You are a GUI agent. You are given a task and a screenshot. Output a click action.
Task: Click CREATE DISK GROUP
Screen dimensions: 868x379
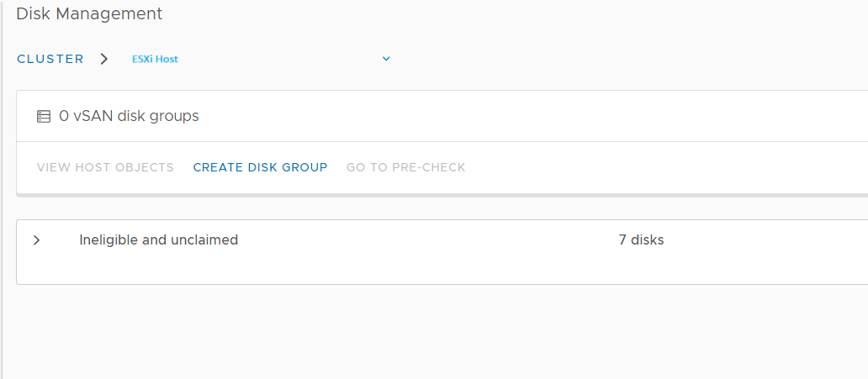coord(260,167)
